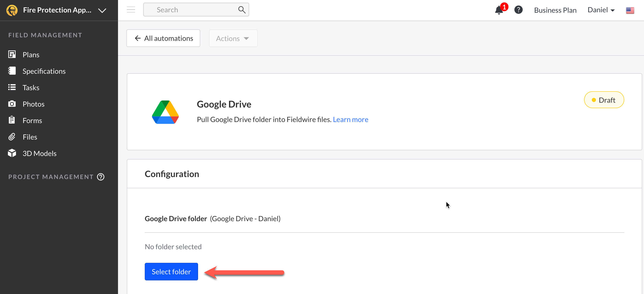Click the Draft status badge
Screen dimensions: 644x294
tap(604, 100)
